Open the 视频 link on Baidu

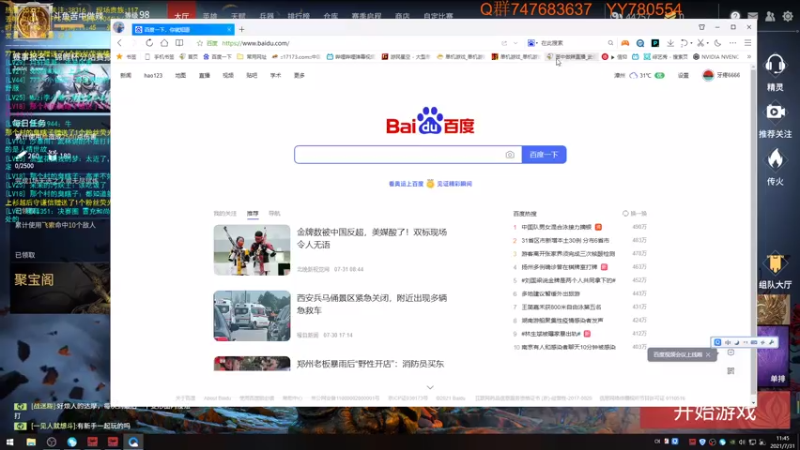click(x=228, y=76)
